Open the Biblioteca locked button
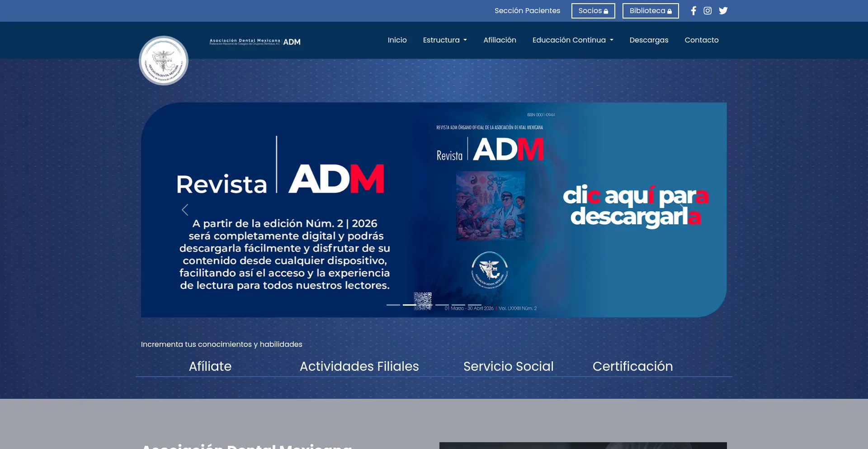This screenshot has width=868, height=449. pyautogui.click(x=651, y=11)
